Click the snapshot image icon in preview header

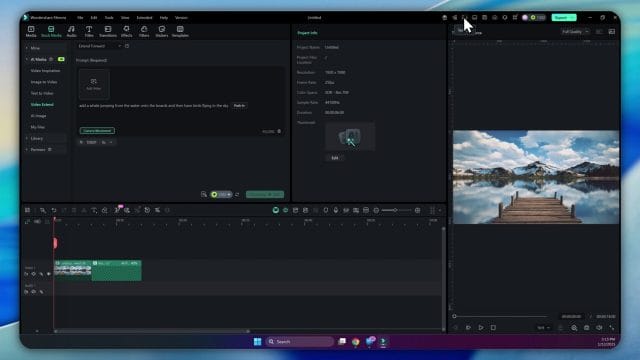pyautogui.click(x=611, y=32)
